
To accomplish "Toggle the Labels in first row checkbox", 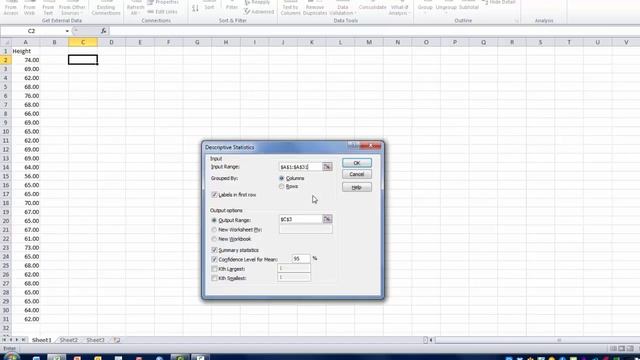I will (x=214, y=195).
